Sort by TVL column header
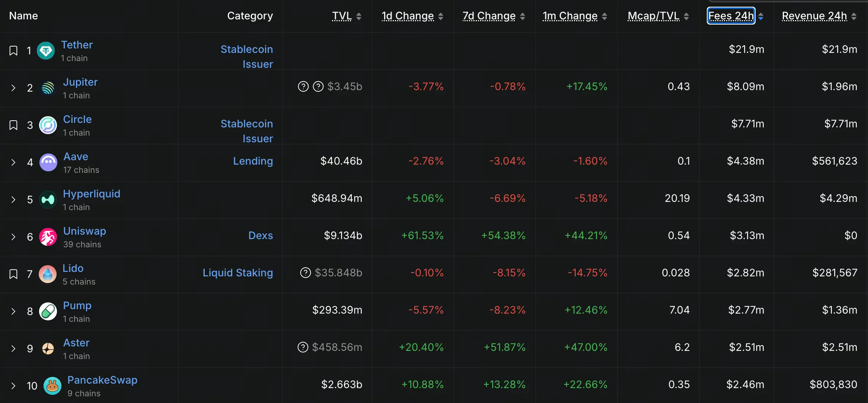868x403 pixels. click(x=342, y=16)
